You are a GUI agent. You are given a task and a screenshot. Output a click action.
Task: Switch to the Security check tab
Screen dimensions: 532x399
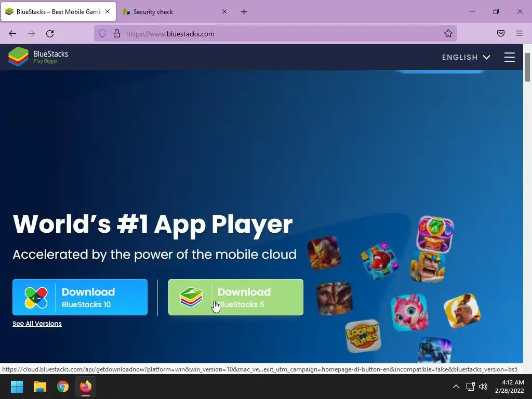[175, 12]
